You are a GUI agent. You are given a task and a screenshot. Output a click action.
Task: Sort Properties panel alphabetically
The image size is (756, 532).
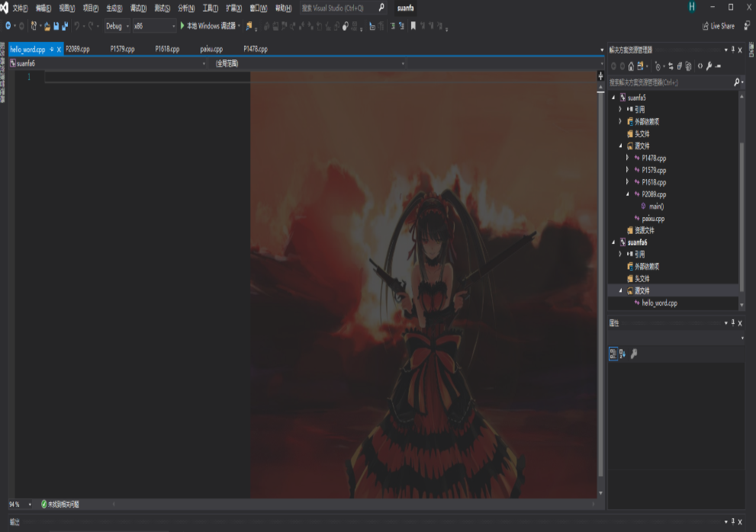(622, 354)
